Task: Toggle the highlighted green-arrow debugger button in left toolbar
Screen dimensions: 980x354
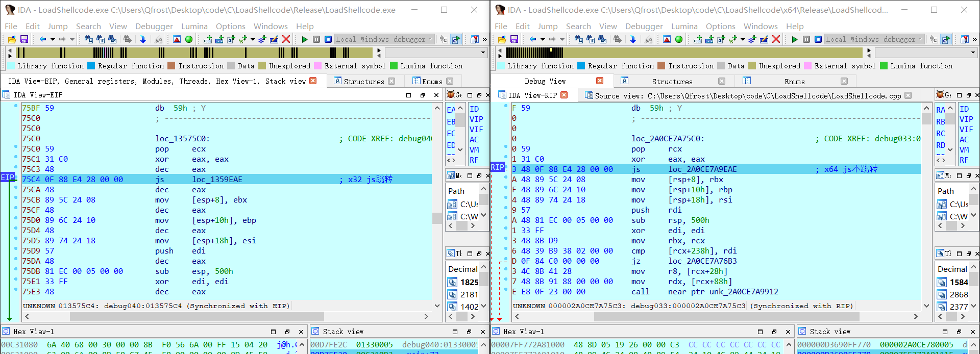Action: [x=456, y=39]
